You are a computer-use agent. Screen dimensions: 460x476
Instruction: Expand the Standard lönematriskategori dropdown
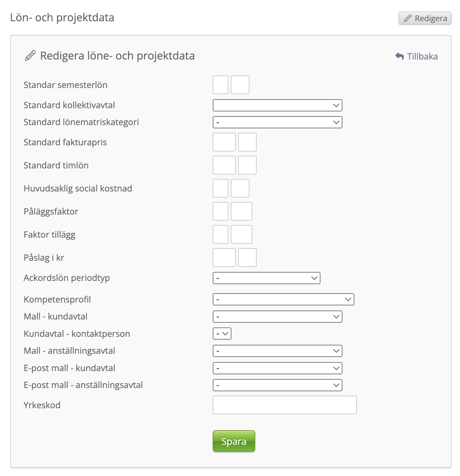[277, 122]
